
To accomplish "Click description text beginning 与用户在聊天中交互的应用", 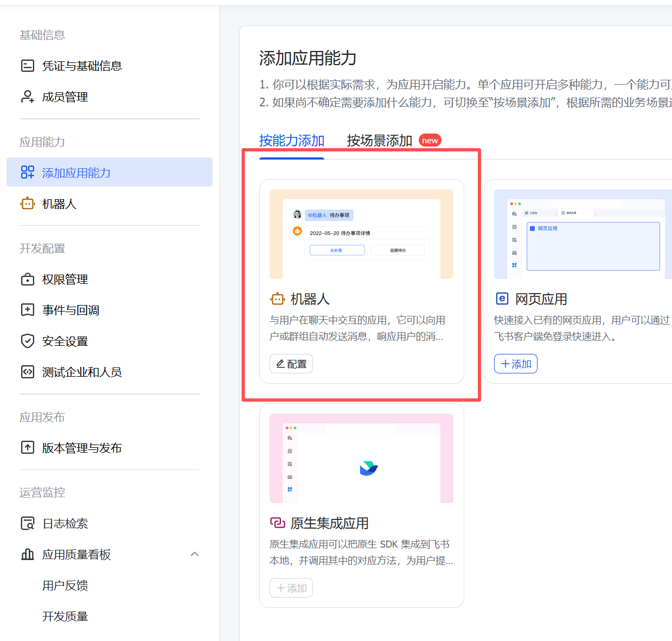I will pos(357,328).
